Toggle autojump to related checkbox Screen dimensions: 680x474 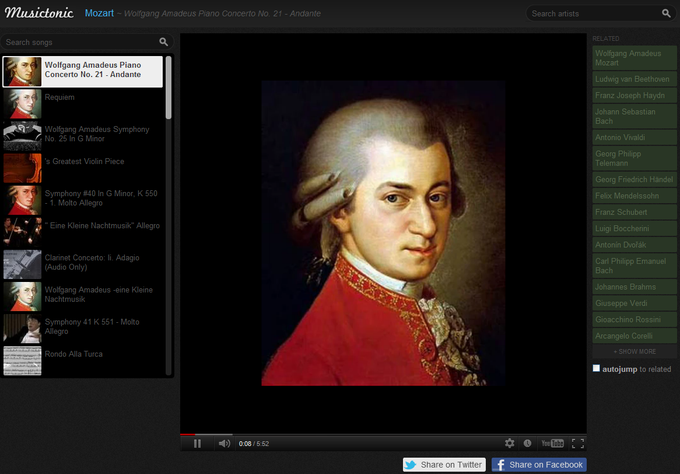pyautogui.click(x=596, y=368)
